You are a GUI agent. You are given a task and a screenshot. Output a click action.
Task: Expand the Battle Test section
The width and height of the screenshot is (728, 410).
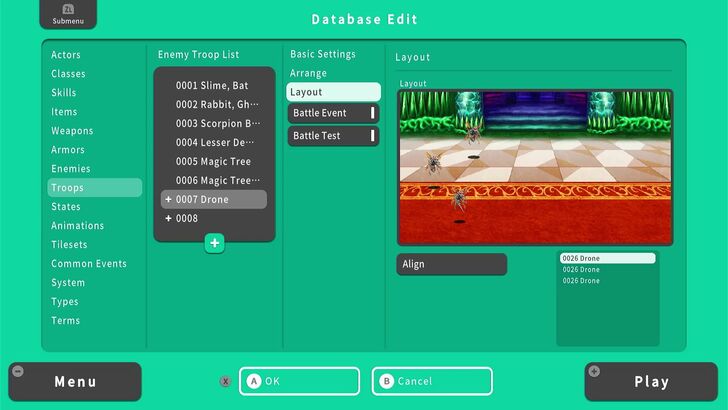pyautogui.click(x=333, y=136)
